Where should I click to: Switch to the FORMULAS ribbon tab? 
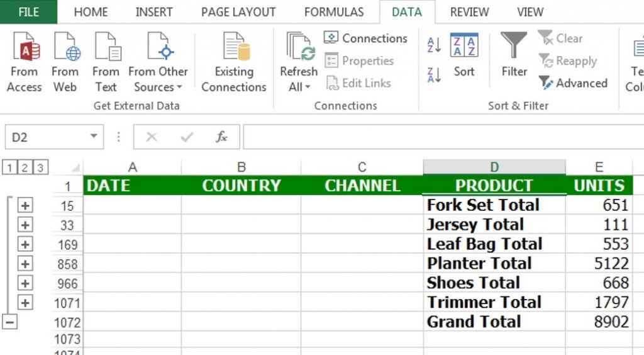333,12
